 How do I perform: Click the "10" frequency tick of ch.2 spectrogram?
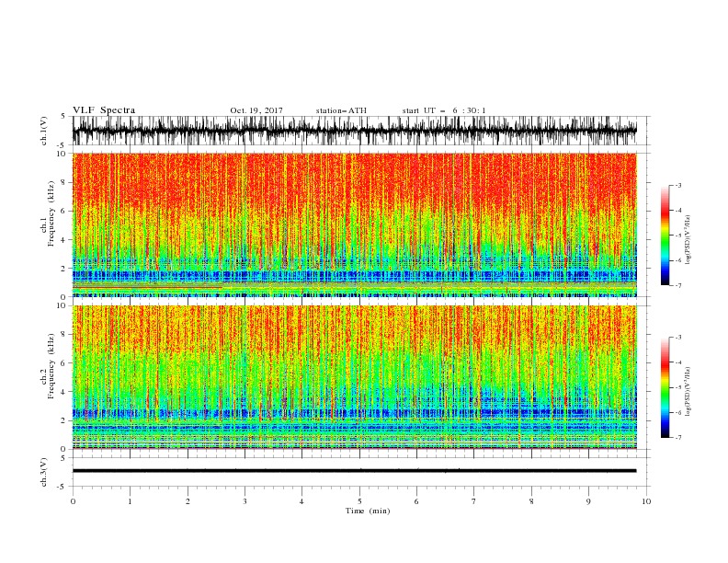click(x=62, y=305)
